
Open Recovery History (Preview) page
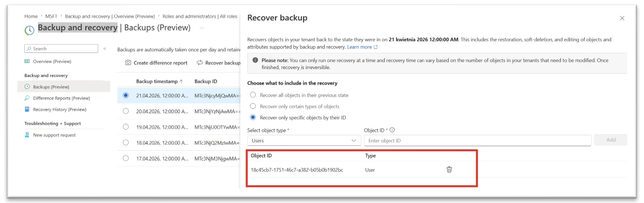coord(59,109)
